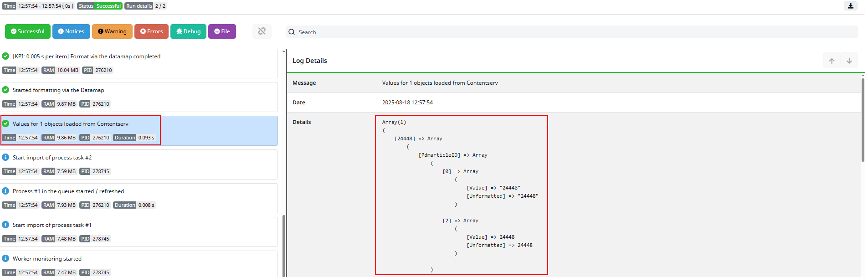
Task: Open the KPI Format via datamap completed entry
Action: (139, 63)
